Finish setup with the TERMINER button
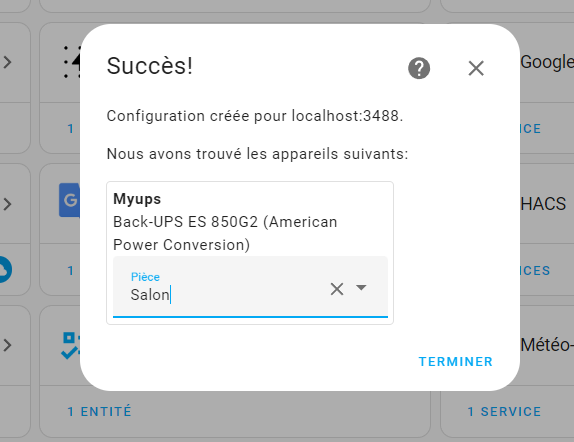 [455, 362]
